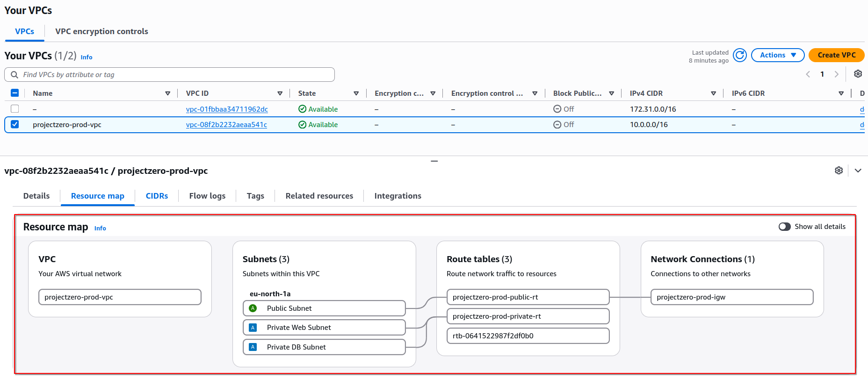This screenshot has width=868, height=379.
Task: Sort by Name column arrow
Action: 168,93
